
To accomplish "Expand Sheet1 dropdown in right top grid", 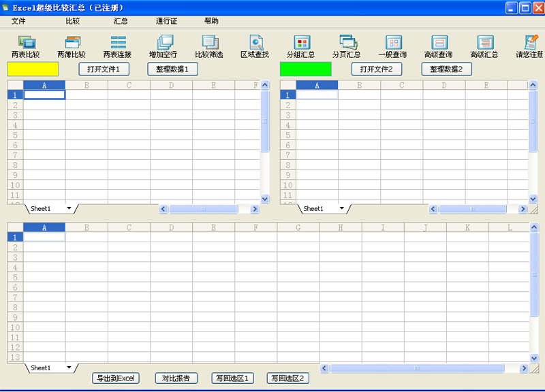I will coord(342,208).
